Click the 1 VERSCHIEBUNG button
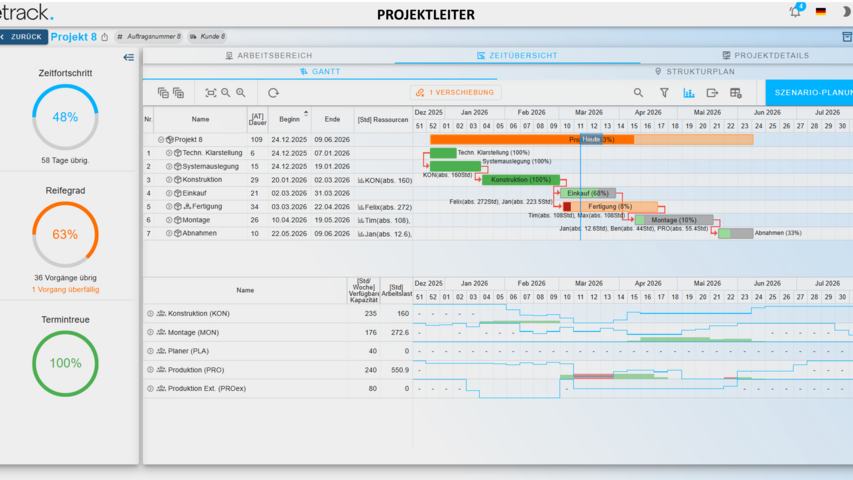The width and height of the screenshot is (853, 480). tap(455, 93)
